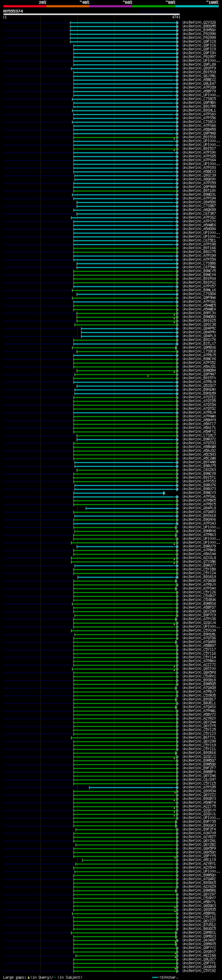The height and width of the screenshot is (980, 222).
Task: Open hit UniRef100_B9DGM5
Action: click(x=199, y=26)
